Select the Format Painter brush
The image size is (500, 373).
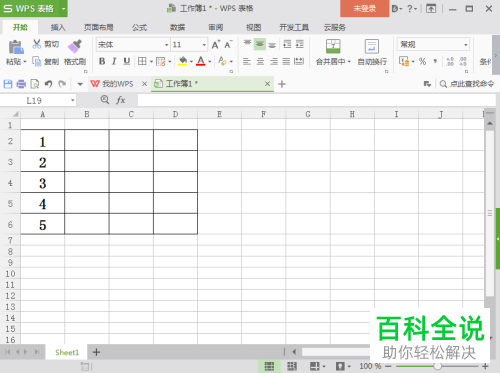click(75, 46)
